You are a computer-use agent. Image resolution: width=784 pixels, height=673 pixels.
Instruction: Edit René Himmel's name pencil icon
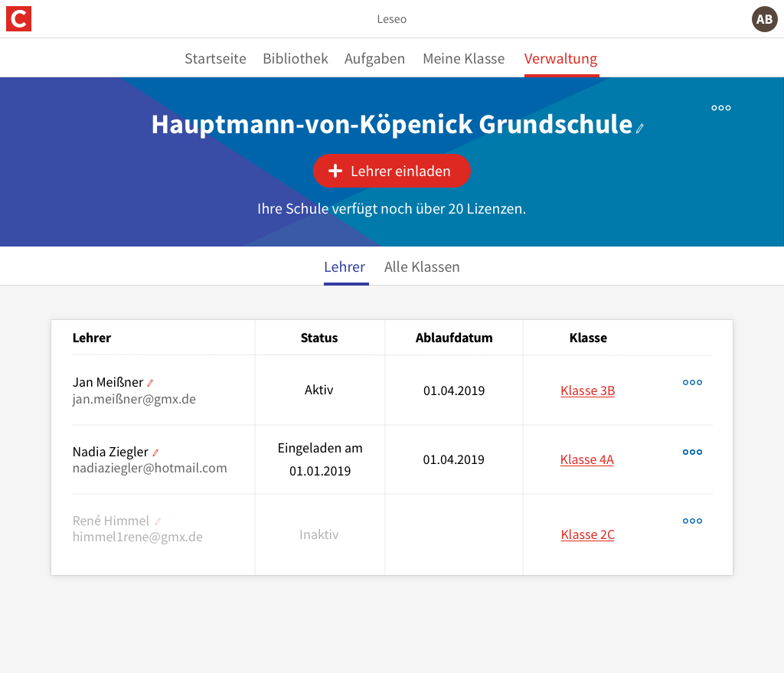[x=158, y=521]
